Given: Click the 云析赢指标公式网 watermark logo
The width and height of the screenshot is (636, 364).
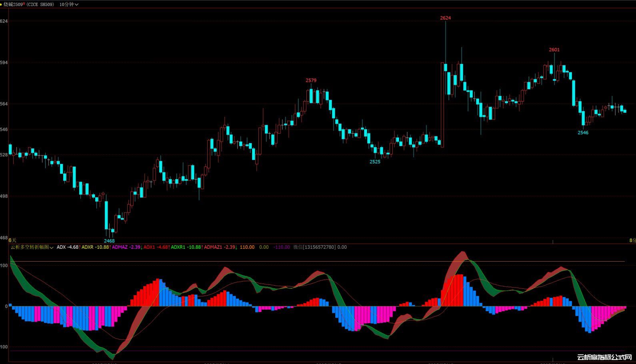Looking at the screenshot, I should pyautogui.click(x=604, y=357).
